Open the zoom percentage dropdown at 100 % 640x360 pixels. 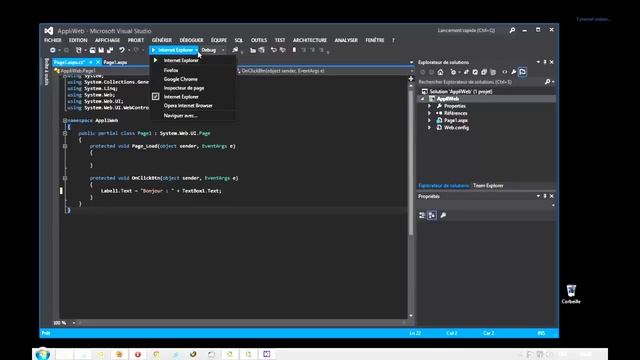(x=74, y=323)
